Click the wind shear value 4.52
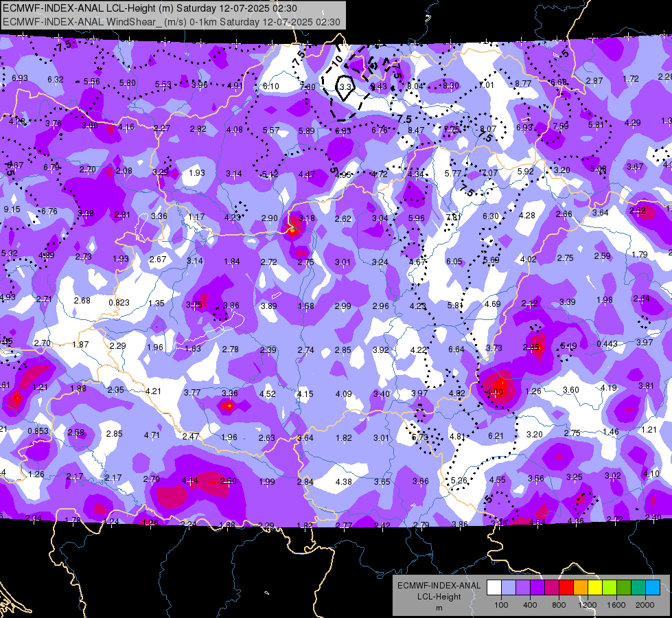Screen dimensions: 672x618 pyautogui.click(x=268, y=393)
